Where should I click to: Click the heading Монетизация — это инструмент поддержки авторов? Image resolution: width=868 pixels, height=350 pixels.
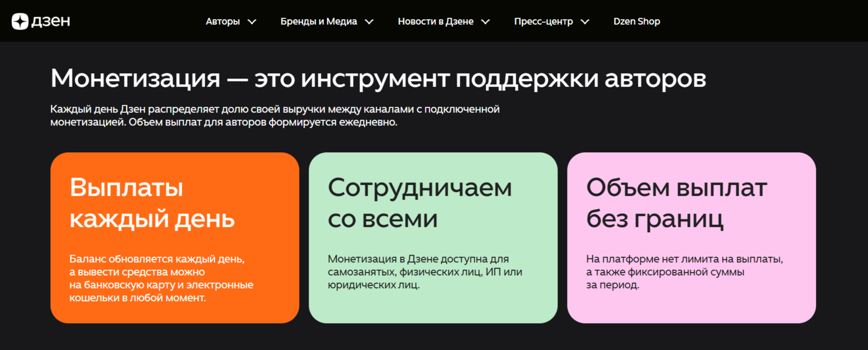(378, 79)
